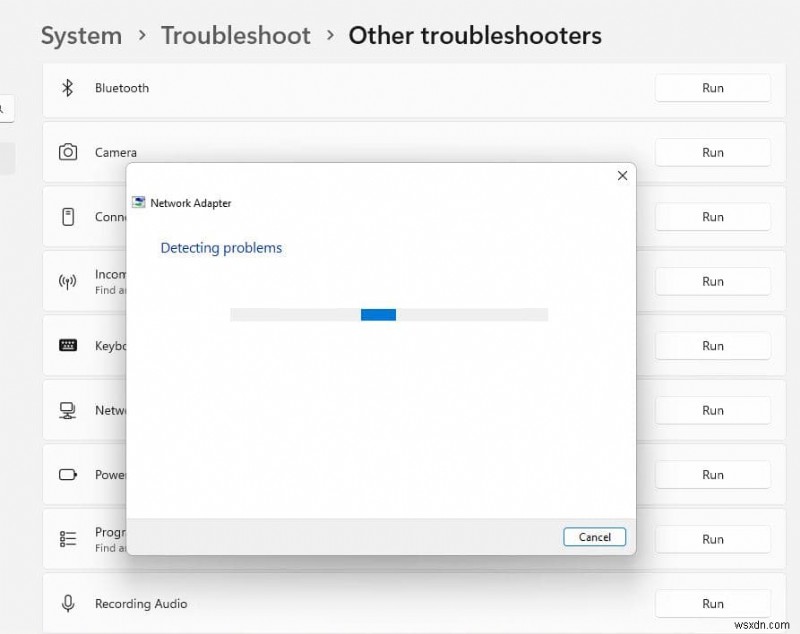Screen dimensions: 800x634
Task: Click the Other troubleshooters page heading
Action: click(474, 36)
